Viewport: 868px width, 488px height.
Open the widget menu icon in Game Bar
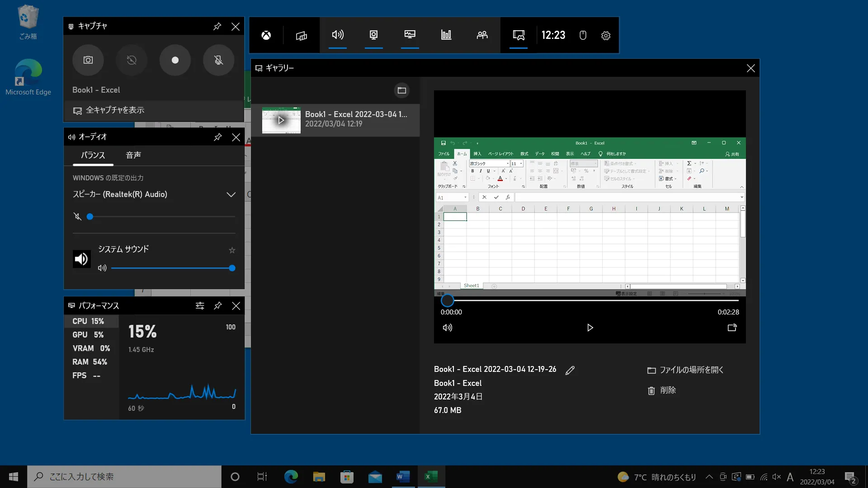tap(302, 35)
